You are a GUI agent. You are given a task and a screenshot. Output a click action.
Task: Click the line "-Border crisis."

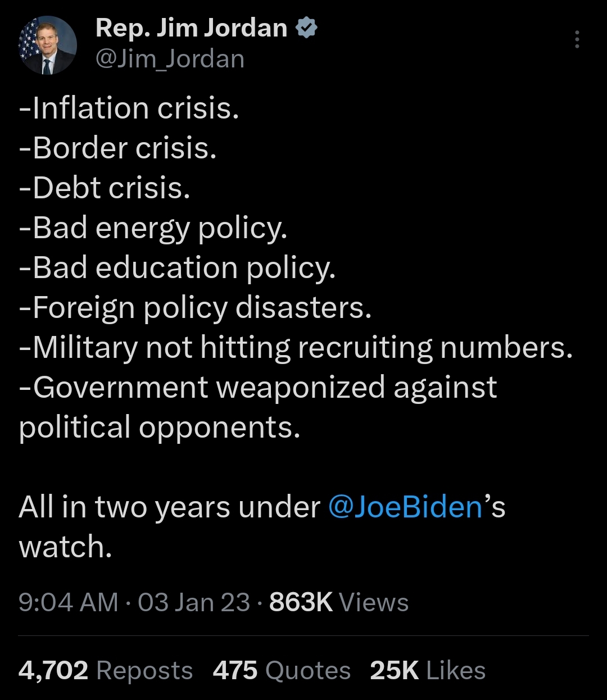[118, 148]
